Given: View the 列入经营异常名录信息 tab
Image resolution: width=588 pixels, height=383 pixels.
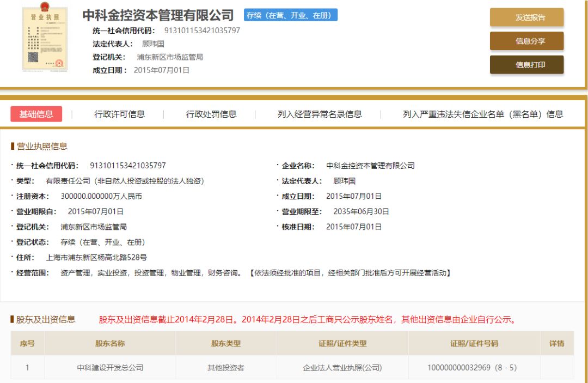Looking at the screenshot, I should (320, 114).
